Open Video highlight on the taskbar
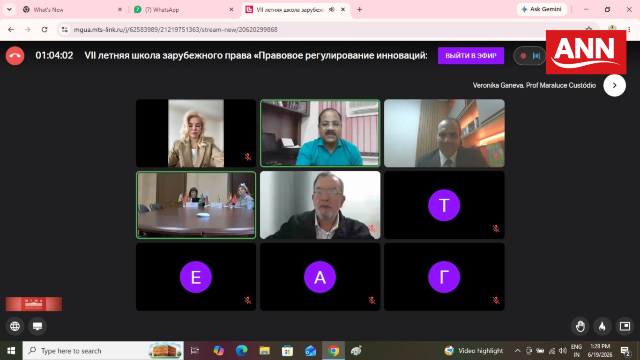 click(x=473, y=351)
